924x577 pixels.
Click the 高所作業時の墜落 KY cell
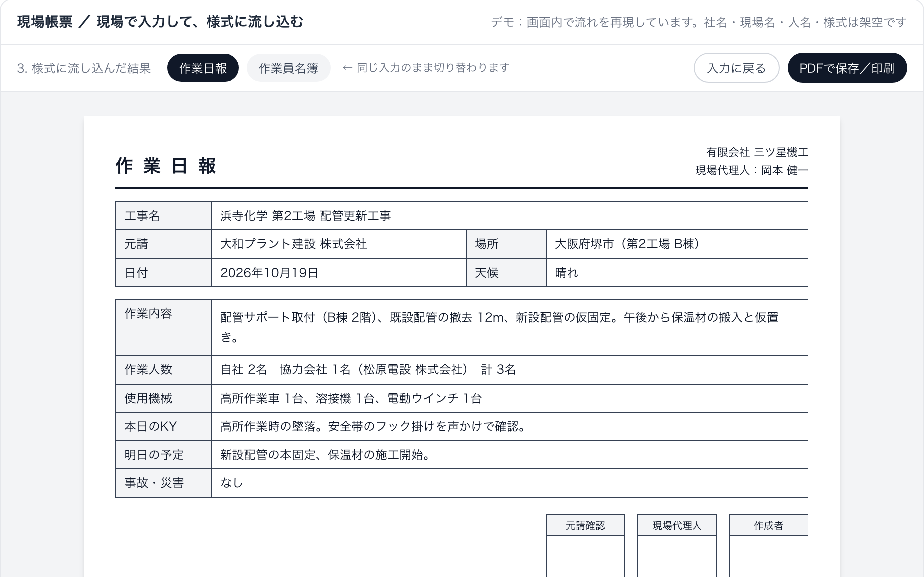click(509, 426)
